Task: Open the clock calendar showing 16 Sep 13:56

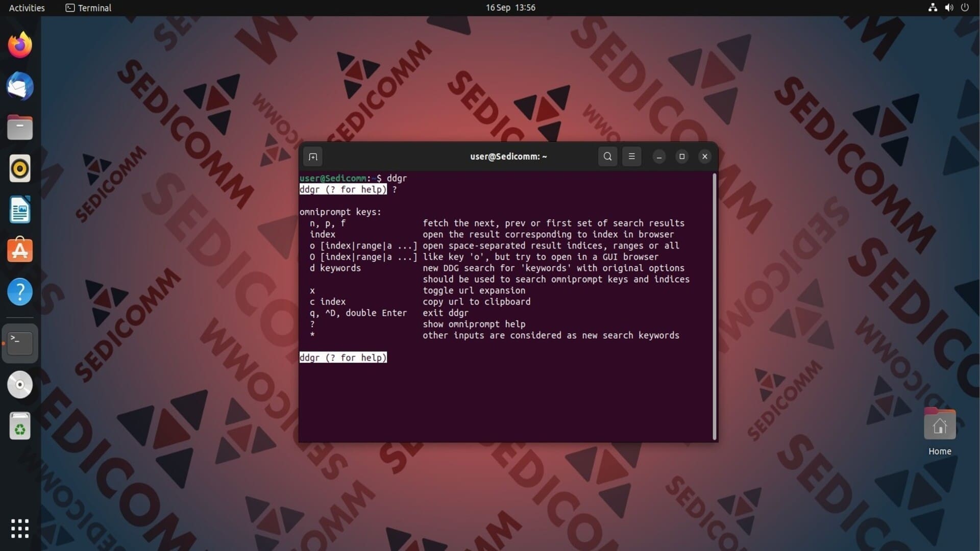Action: click(510, 8)
